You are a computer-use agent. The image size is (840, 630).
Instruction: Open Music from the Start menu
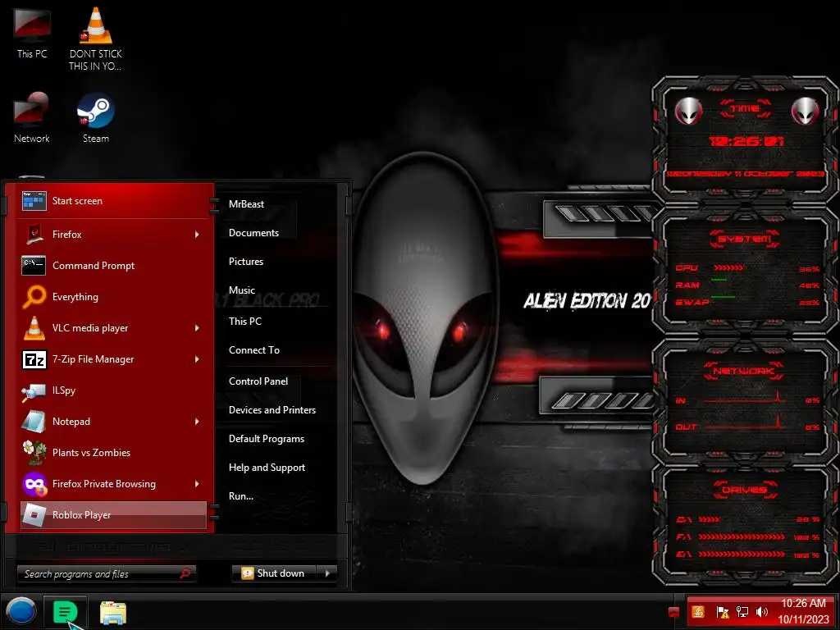point(242,290)
